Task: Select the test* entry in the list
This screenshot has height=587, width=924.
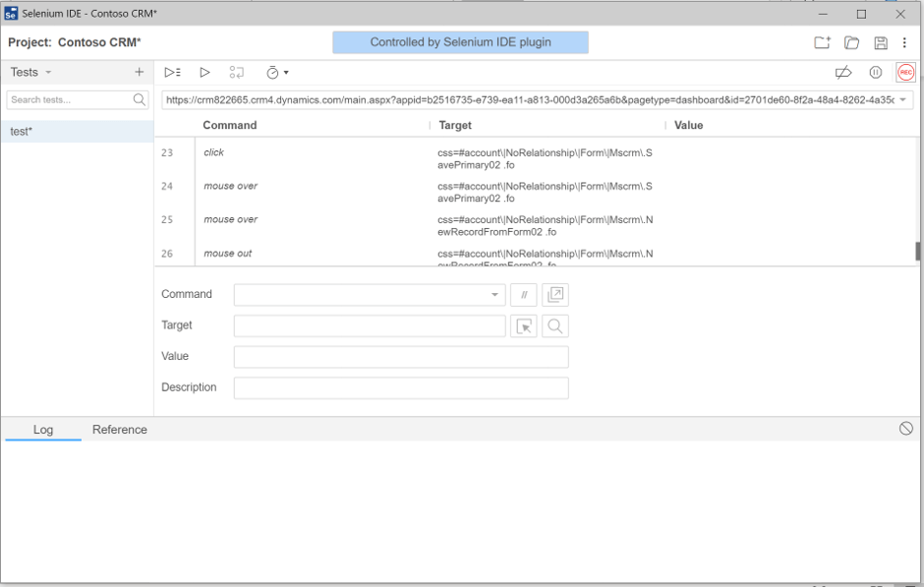Action: click(78, 132)
